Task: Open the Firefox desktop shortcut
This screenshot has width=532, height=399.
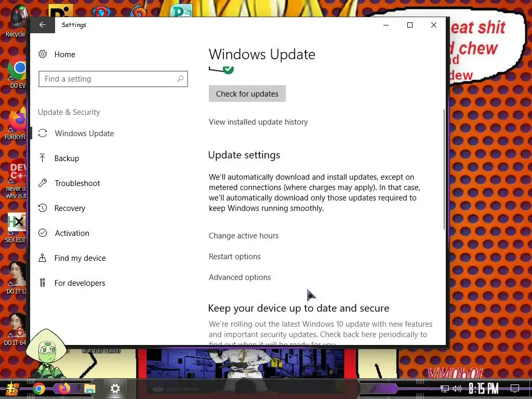Action: (16, 124)
